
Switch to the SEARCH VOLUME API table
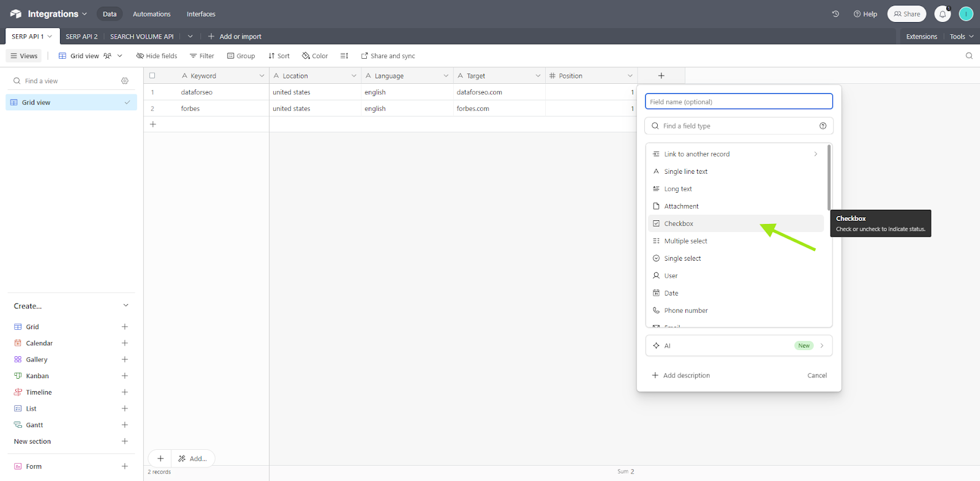coord(141,37)
